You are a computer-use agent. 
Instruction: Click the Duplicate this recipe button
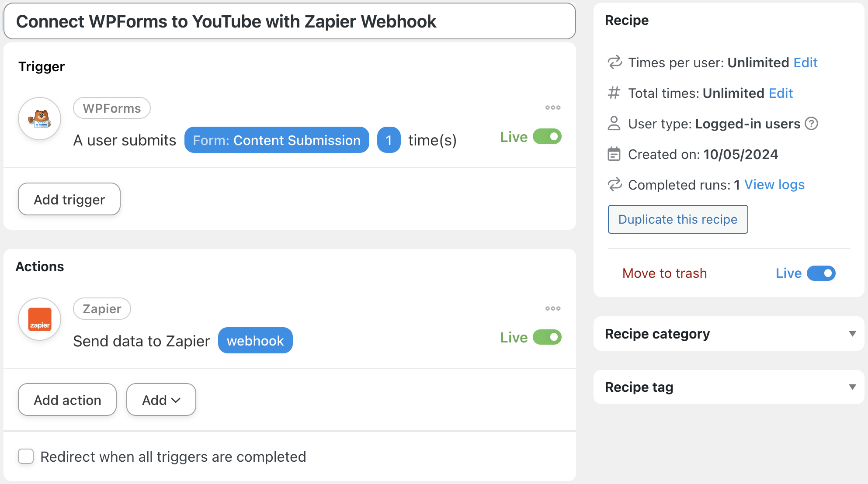pos(677,219)
